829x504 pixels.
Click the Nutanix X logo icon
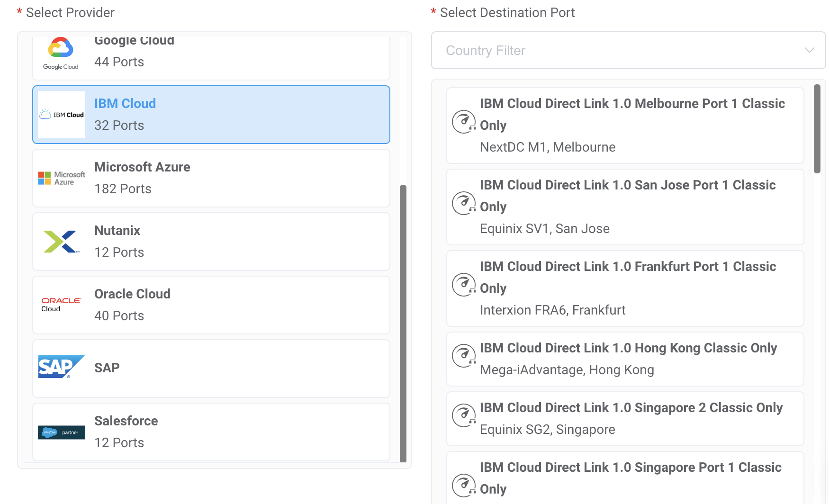point(62,242)
